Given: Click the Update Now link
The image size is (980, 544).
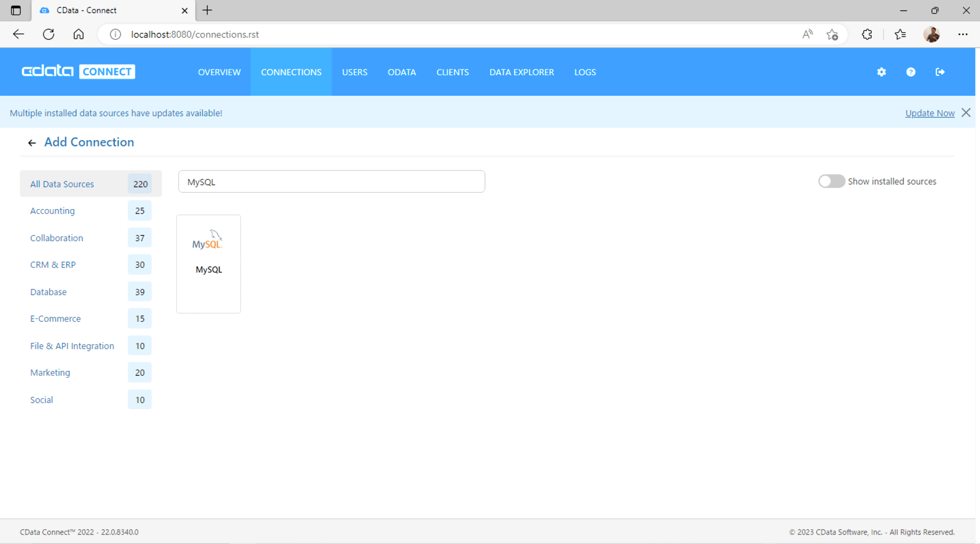Looking at the screenshot, I should point(930,113).
